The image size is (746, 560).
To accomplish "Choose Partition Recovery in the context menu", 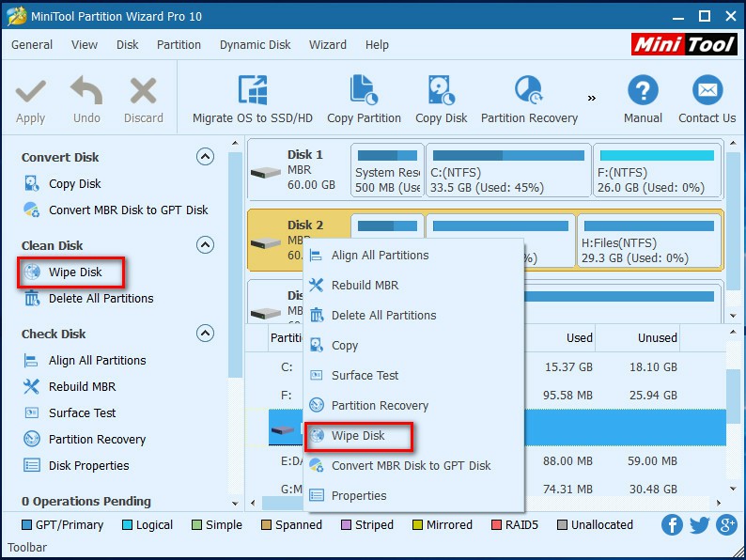I will [413, 405].
